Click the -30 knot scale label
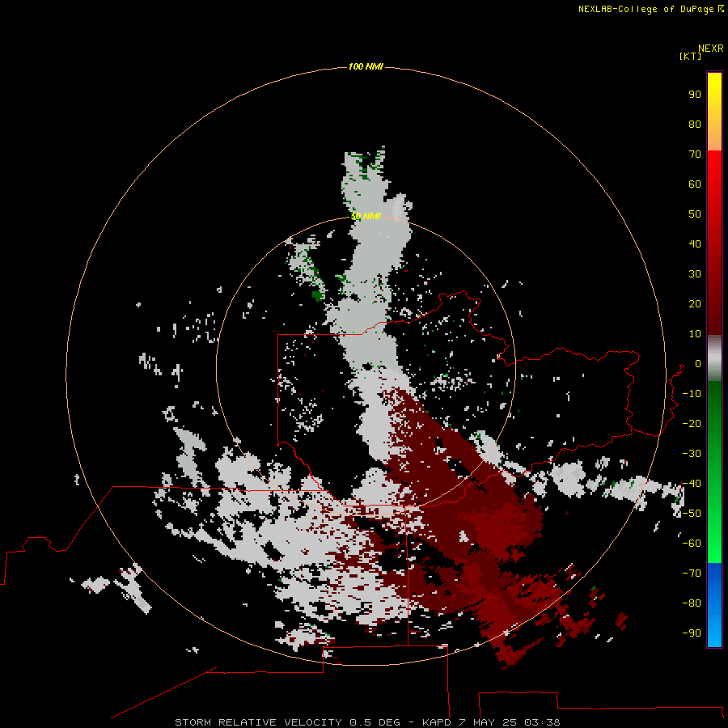728x728 pixels. (x=692, y=454)
